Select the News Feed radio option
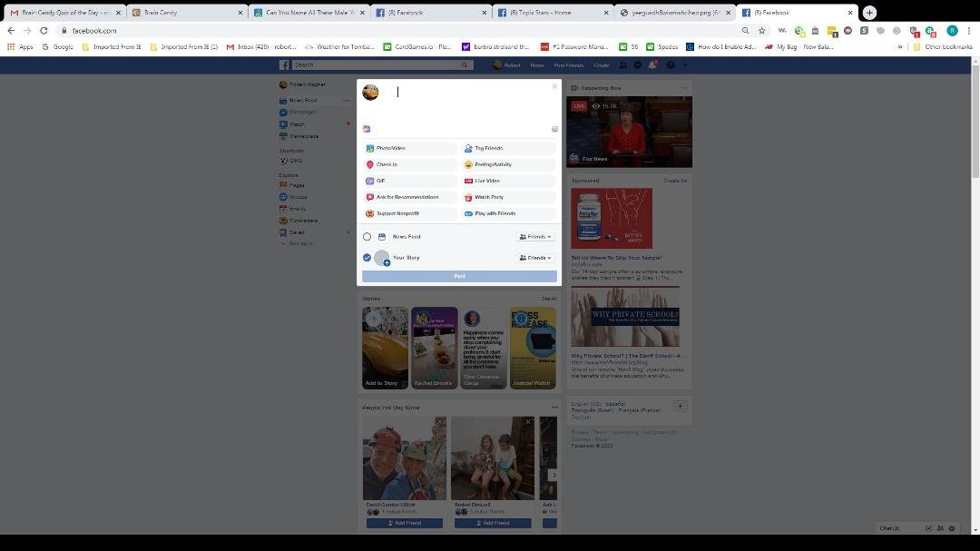 pos(367,237)
